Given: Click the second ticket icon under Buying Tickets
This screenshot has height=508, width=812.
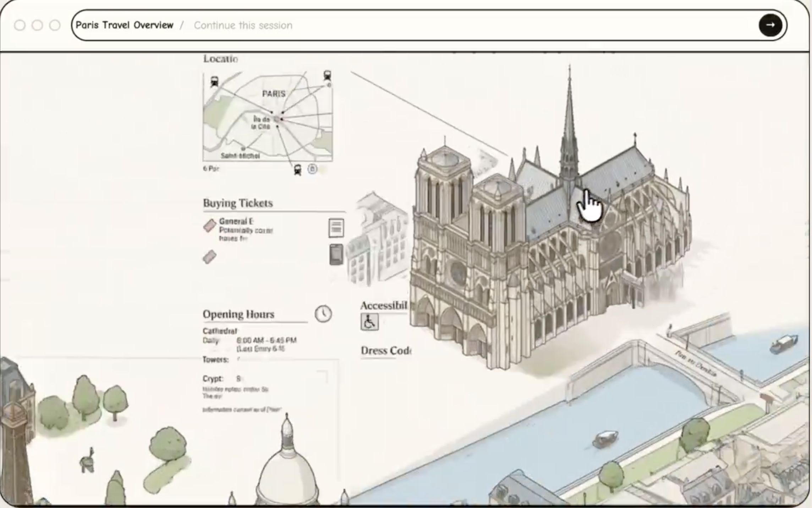Looking at the screenshot, I should tap(209, 257).
